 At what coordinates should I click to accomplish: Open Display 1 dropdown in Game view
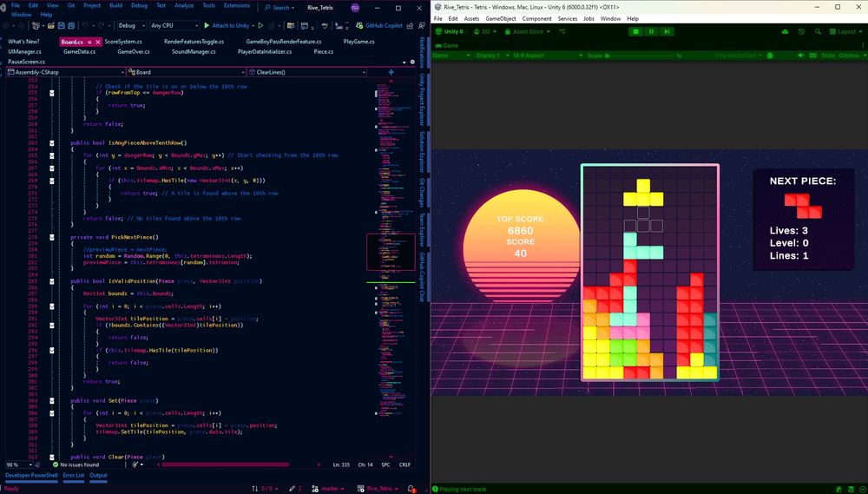[491, 56]
